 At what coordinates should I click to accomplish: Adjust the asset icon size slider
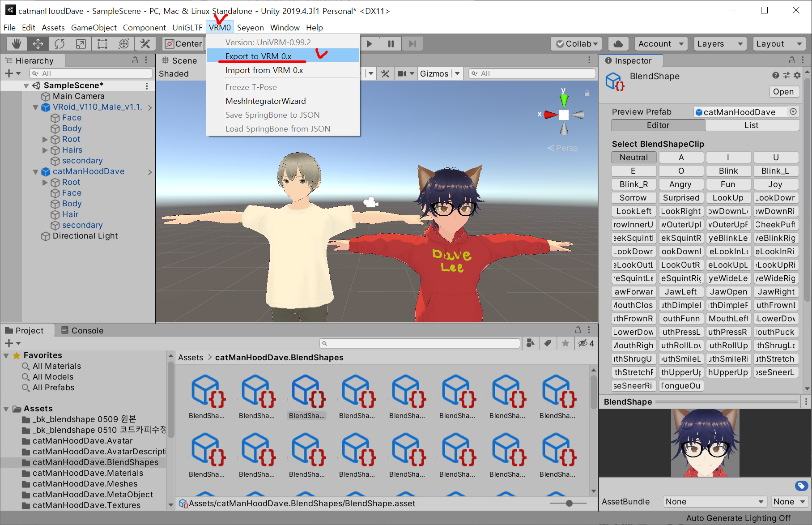click(569, 504)
